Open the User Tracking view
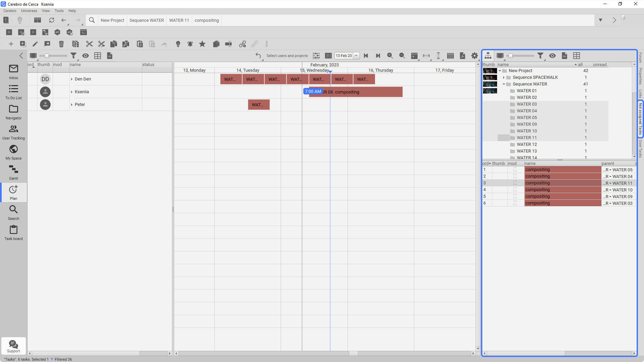 click(13, 132)
